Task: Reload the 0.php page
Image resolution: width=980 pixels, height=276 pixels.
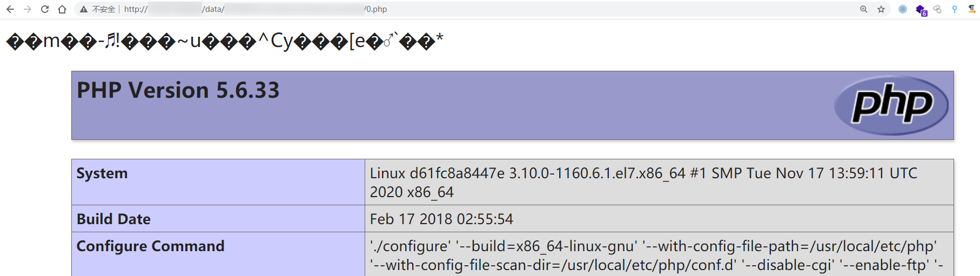Action: click(45, 9)
